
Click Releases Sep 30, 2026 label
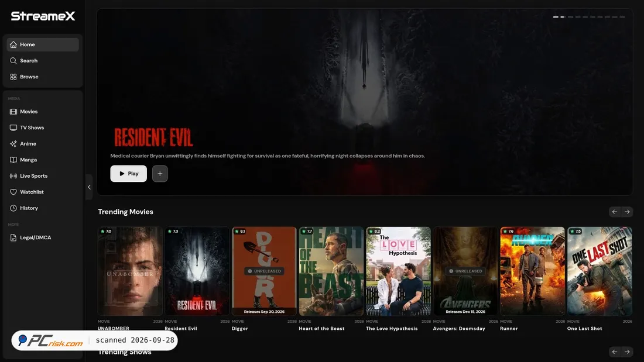(264, 312)
